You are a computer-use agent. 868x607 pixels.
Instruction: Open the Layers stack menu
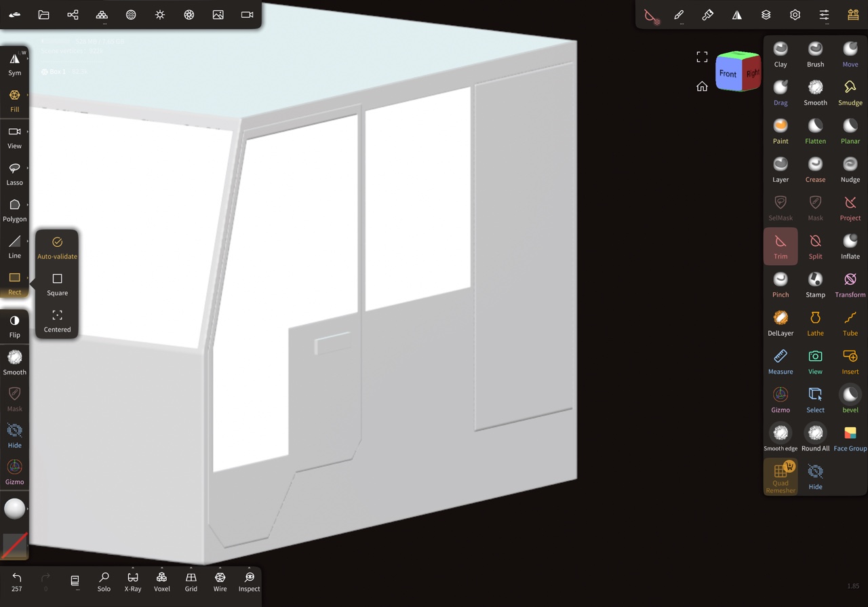coord(766,15)
